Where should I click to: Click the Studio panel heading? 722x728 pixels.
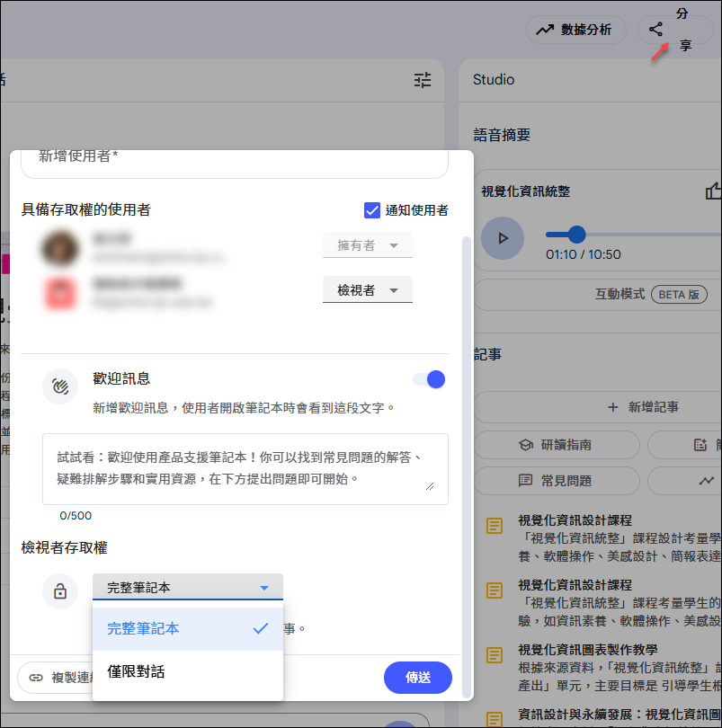[494, 79]
